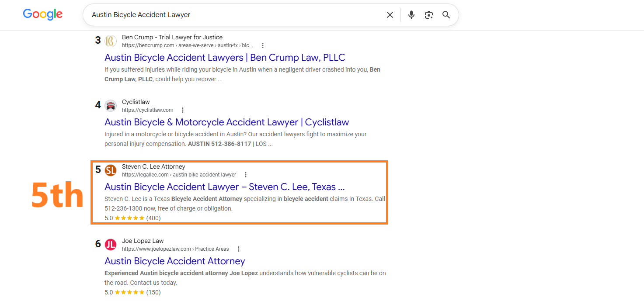Click the Ben Crump result description snippet
The height and width of the screenshot is (301, 644).
pos(242,74)
